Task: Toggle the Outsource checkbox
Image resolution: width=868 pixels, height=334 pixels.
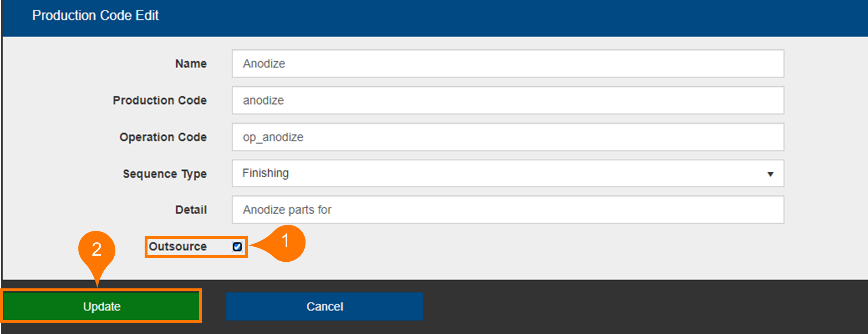Action: click(x=237, y=246)
